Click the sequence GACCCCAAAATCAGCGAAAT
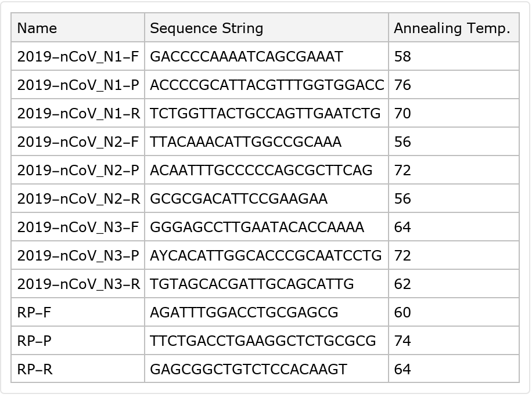 tap(246, 56)
